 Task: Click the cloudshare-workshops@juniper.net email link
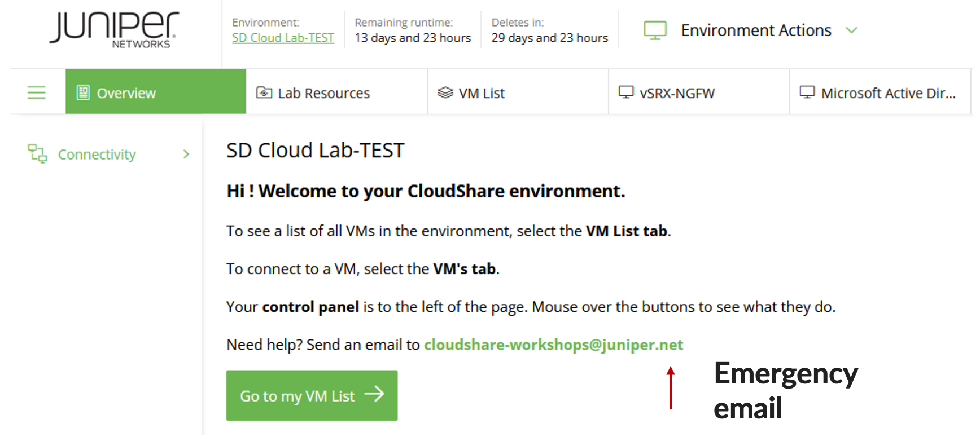[x=553, y=345]
